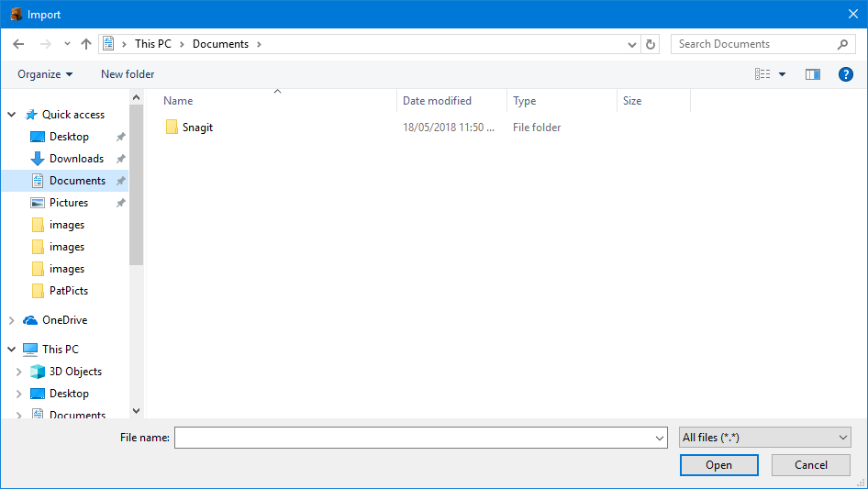
Task: Refresh the Documents folder view
Action: pos(651,44)
